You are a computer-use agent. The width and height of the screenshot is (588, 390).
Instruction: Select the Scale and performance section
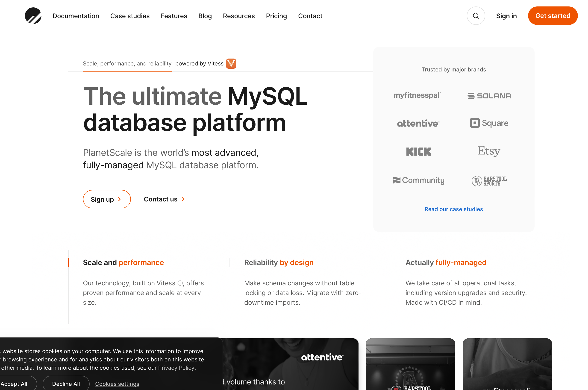click(123, 262)
